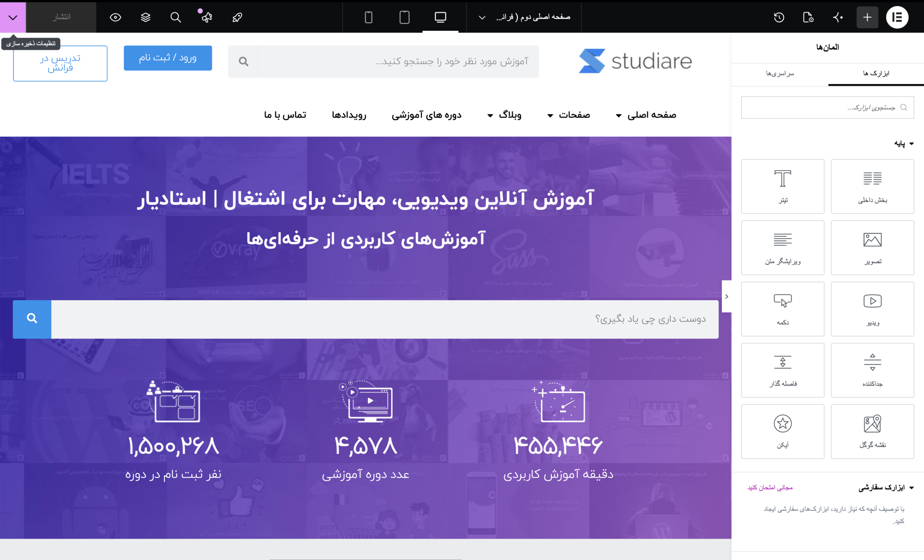The width and height of the screenshot is (924, 560).
Task: Select the ویرایشگر متن text editor widget
Action: point(783,248)
